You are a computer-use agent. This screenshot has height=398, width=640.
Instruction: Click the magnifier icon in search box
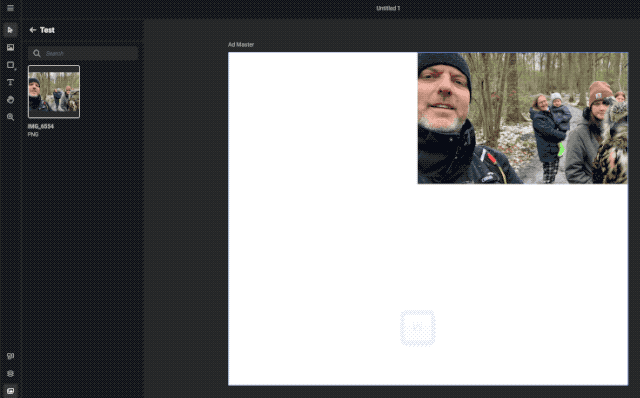[x=37, y=53]
